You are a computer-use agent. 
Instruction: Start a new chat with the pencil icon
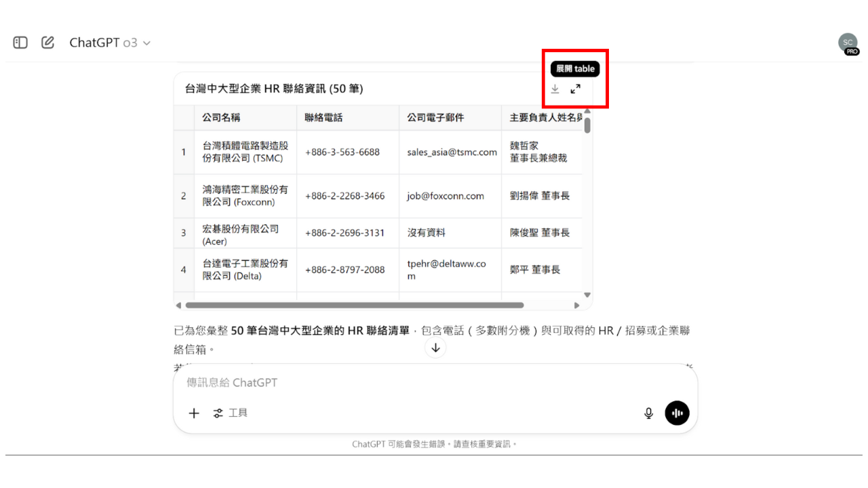(47, 43)
